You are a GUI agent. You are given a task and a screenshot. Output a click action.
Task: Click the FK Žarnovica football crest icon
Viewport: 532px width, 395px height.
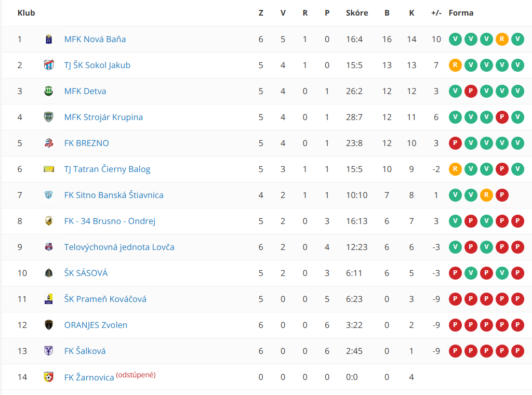pos(48,377)
